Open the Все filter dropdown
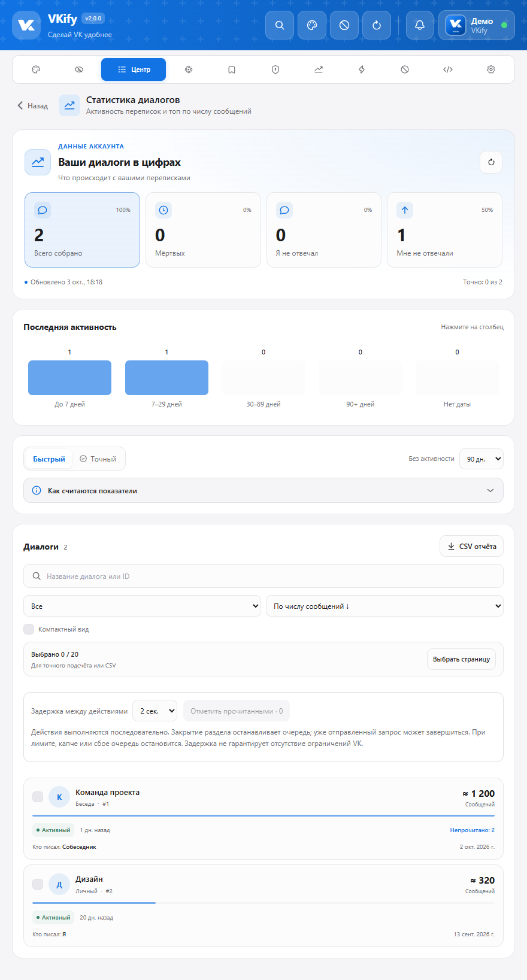 coord(142,606)
